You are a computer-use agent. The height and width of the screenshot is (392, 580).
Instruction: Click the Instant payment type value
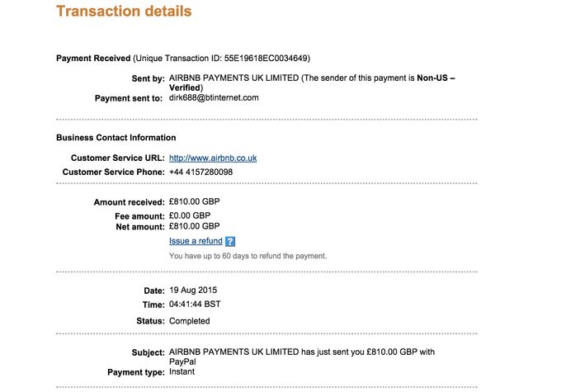pyautogui.click(x=182, y=371)
